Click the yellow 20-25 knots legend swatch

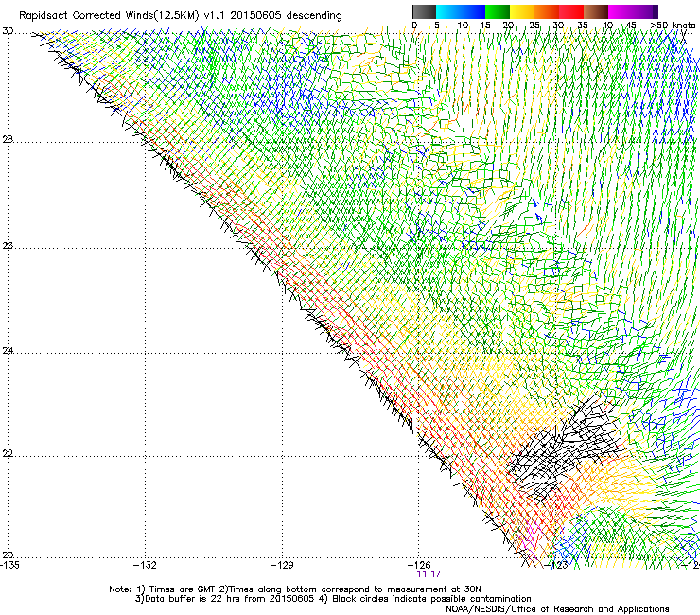pyautogui.click(x=522, y=11)
